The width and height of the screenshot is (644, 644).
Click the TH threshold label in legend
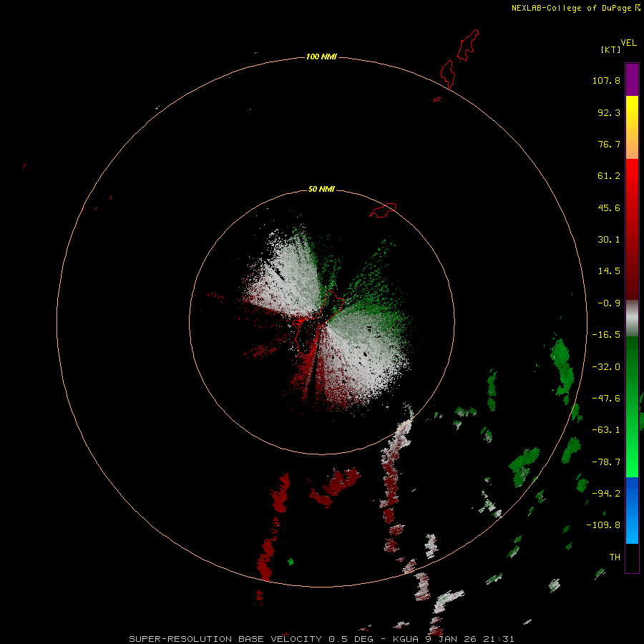(615, 557)
